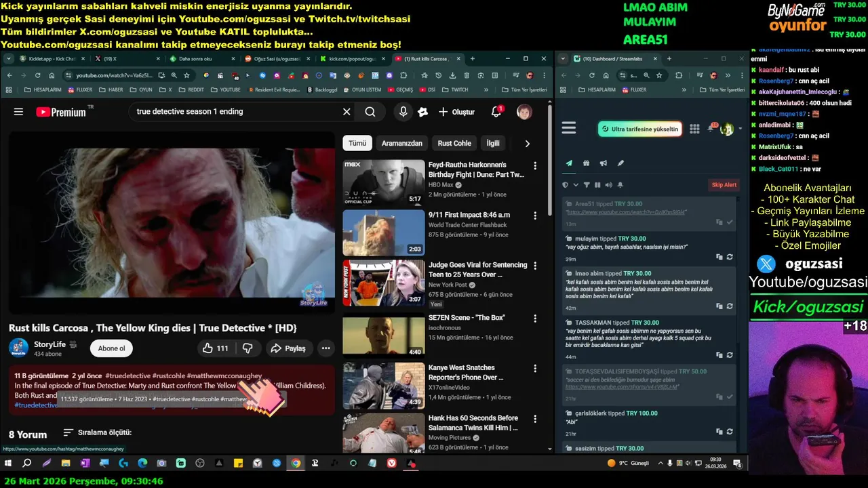Open Google Chrome from the taskbar
The width and height of the screenshot is (868, 488).
point(296,463)
